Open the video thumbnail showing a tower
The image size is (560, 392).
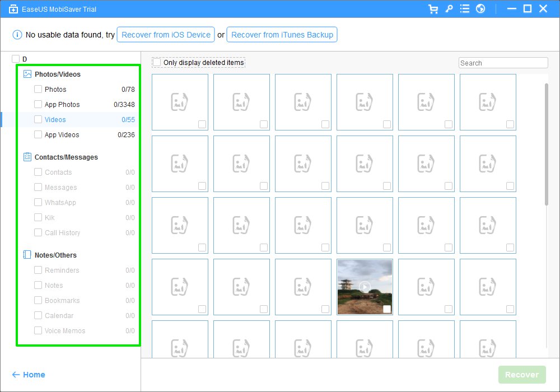point(364,286)
